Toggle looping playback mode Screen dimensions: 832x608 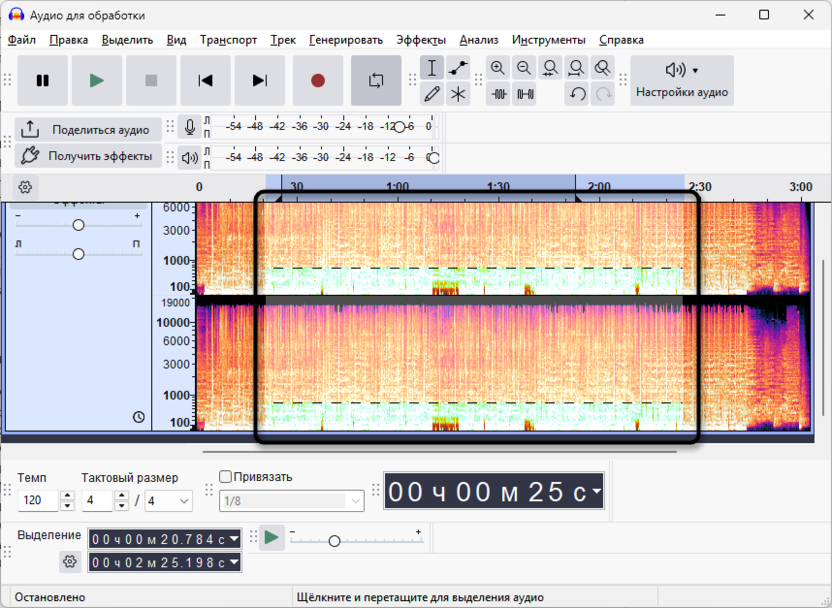pos(376,80)
